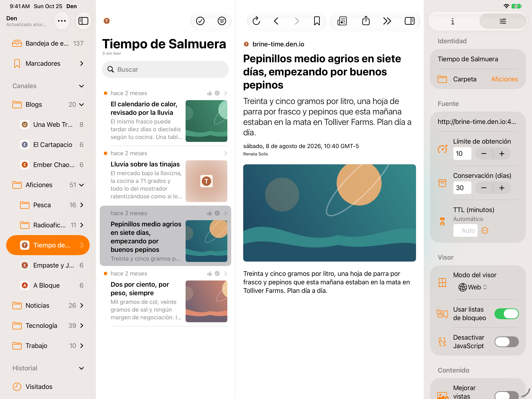Change Carpeta Aficiones link
This screenshot has height=399, width=532.
coord(504,79)
